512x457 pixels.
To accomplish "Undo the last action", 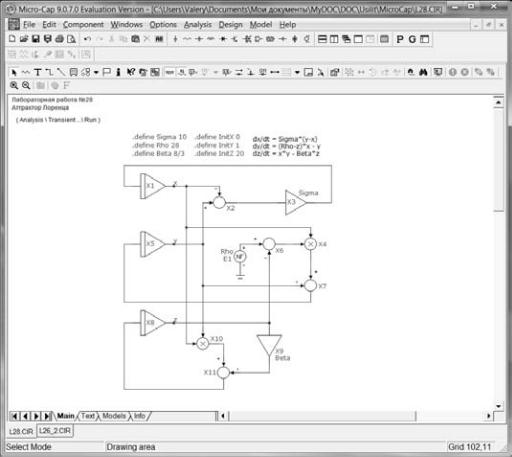I will point(87,39).
